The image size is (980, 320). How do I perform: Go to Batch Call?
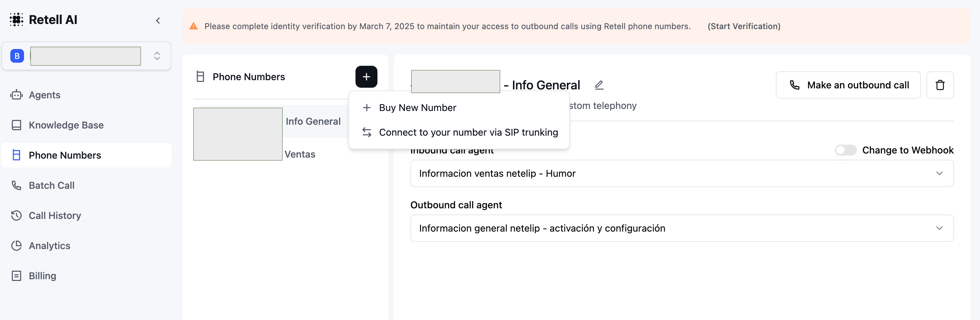[86, 185]
